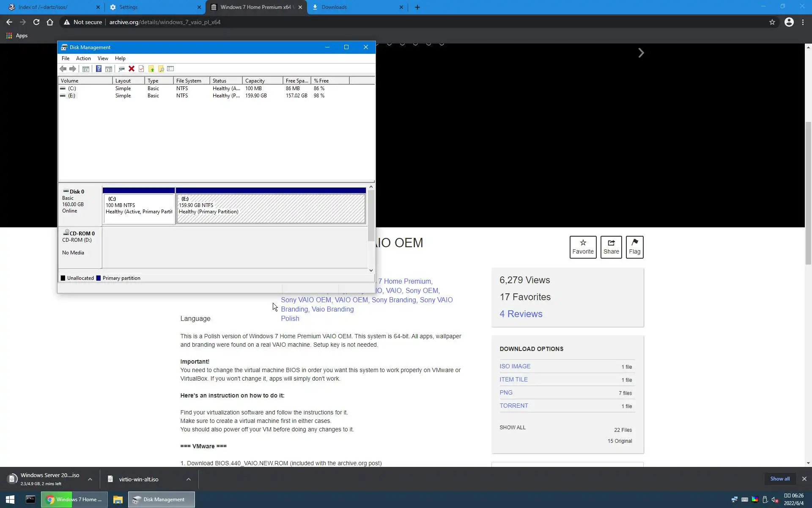Open File Explorer from the taskbar
The height and width of the screenshot is (508, 812).
point(118,500)
